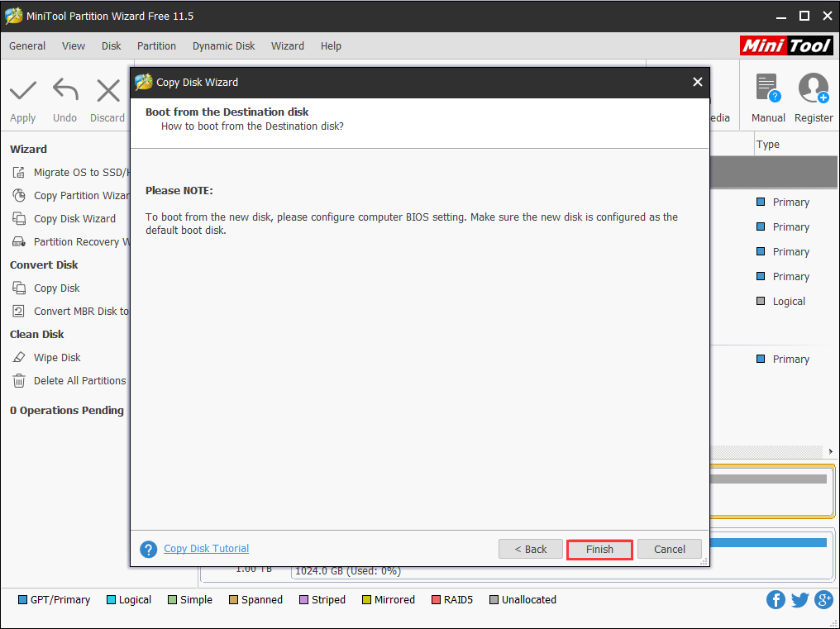Open the Twitter share icon

(x=799, y=600)
